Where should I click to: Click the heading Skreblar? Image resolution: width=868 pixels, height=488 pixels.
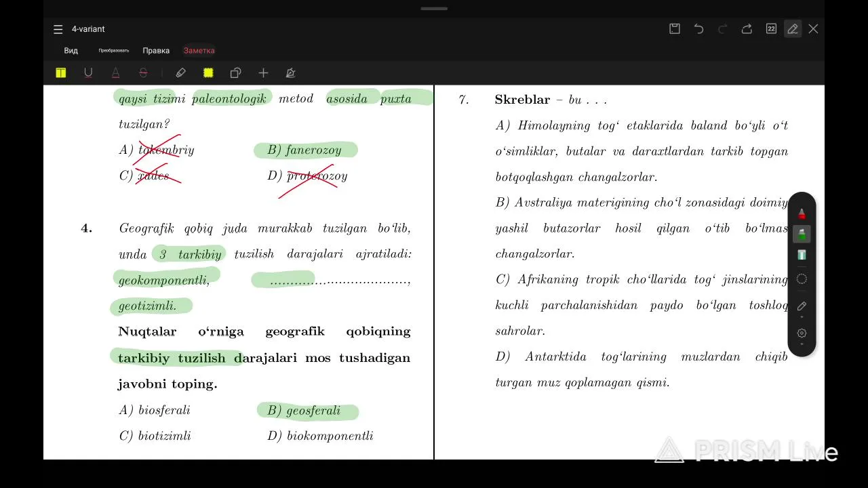(x=522, y=100)
